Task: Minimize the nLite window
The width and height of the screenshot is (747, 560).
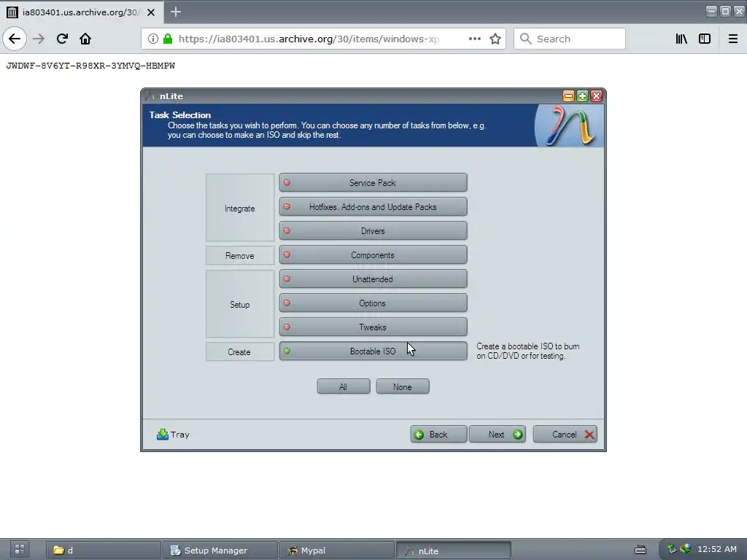Action: 568,96
